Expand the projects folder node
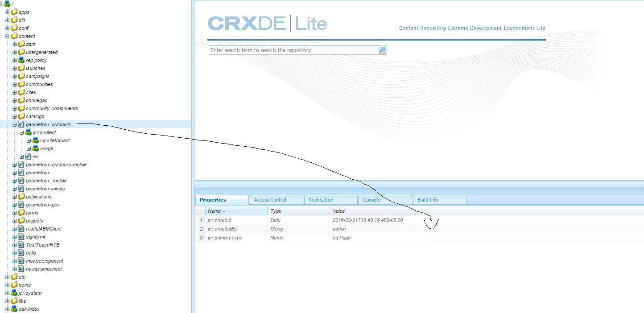Viewport: 644px width, 313px height. coord(14,221)
